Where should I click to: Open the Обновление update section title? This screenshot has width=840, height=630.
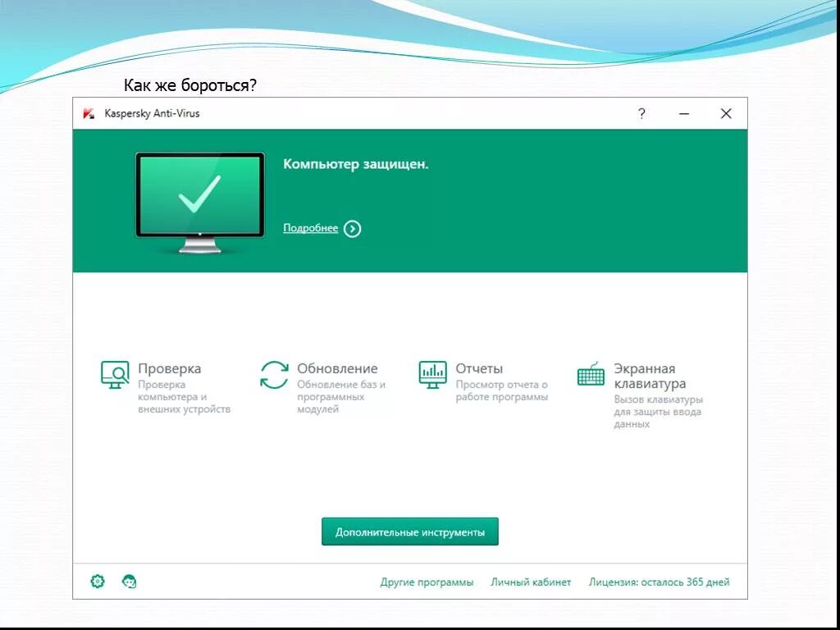337,368
